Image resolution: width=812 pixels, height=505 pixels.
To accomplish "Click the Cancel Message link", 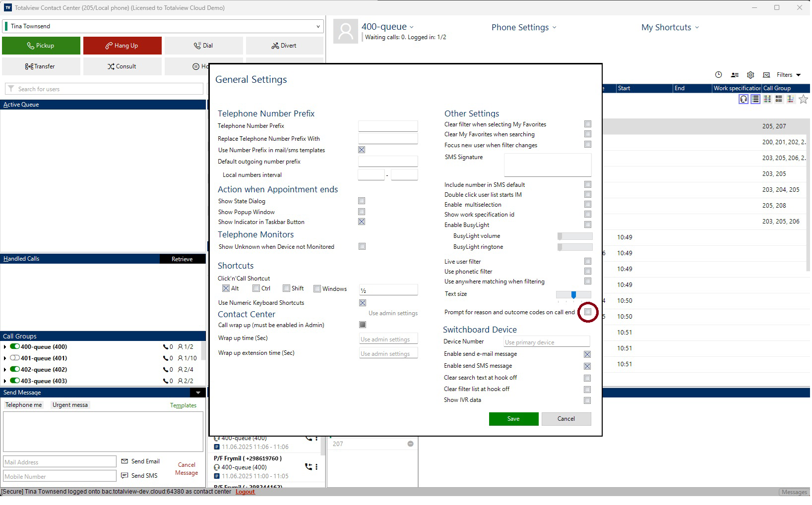I will pyautogui.click(x=187, y=469).
